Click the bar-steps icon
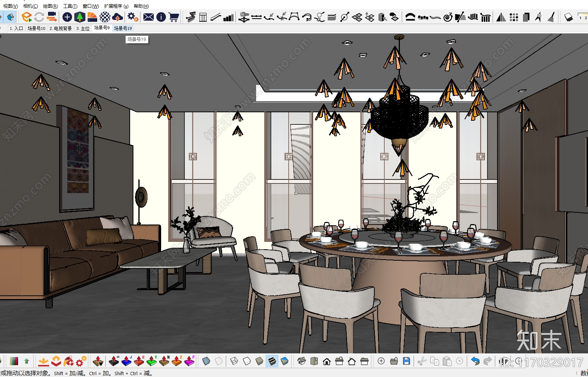This screenshot has width=588, height=377. coord(229,17)
